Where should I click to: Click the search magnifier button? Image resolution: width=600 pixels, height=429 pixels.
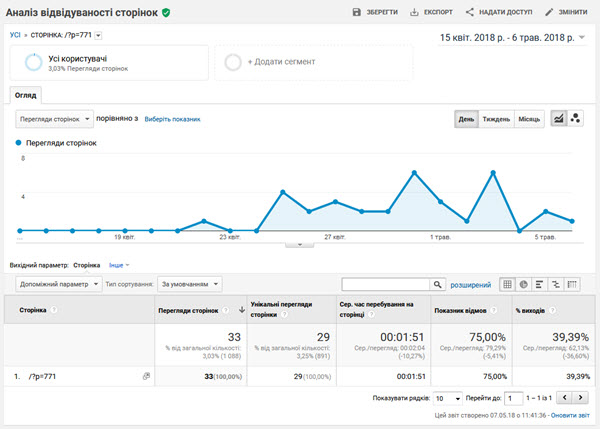point(437,284)
